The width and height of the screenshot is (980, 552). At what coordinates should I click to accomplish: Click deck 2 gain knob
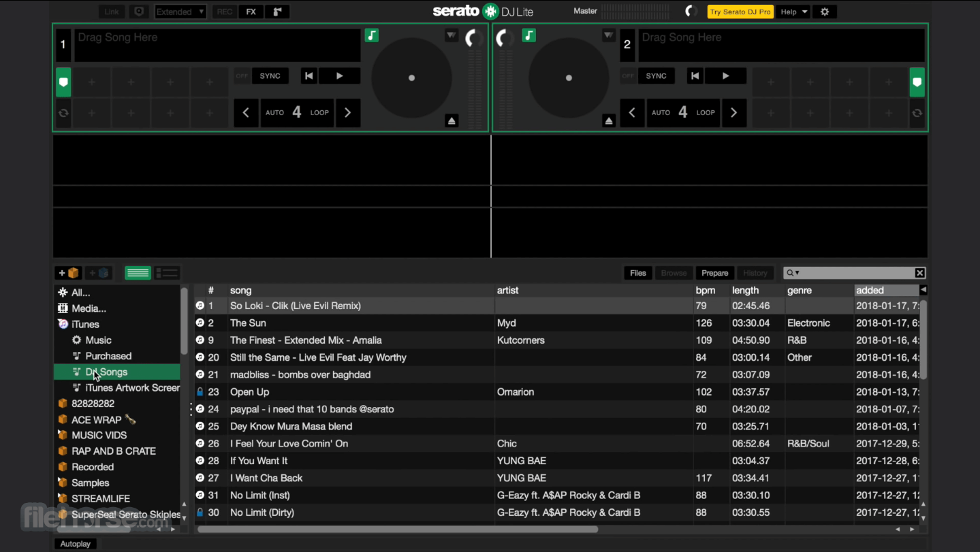505,37
